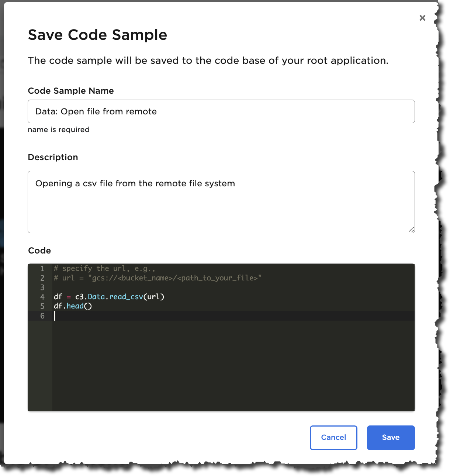This screenshot has width=450, height=476.
Task: Click the 'Code Sample Name' label
Action: pos(71,91)
